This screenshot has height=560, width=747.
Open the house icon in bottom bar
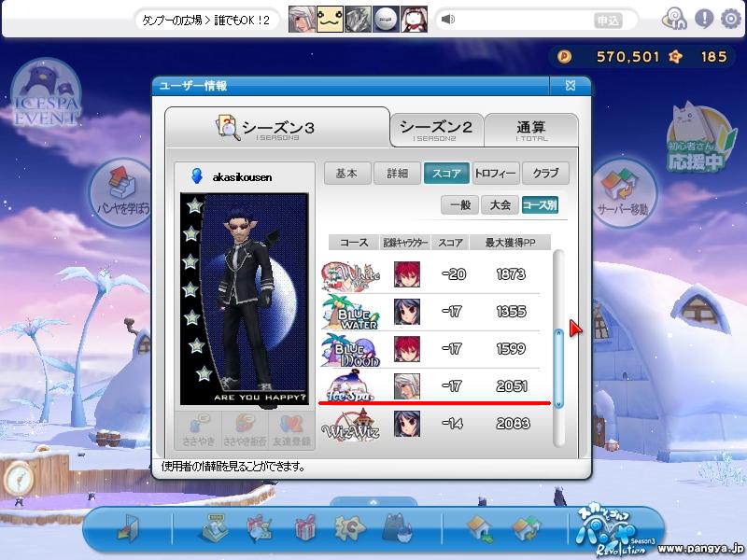(479, 528)
